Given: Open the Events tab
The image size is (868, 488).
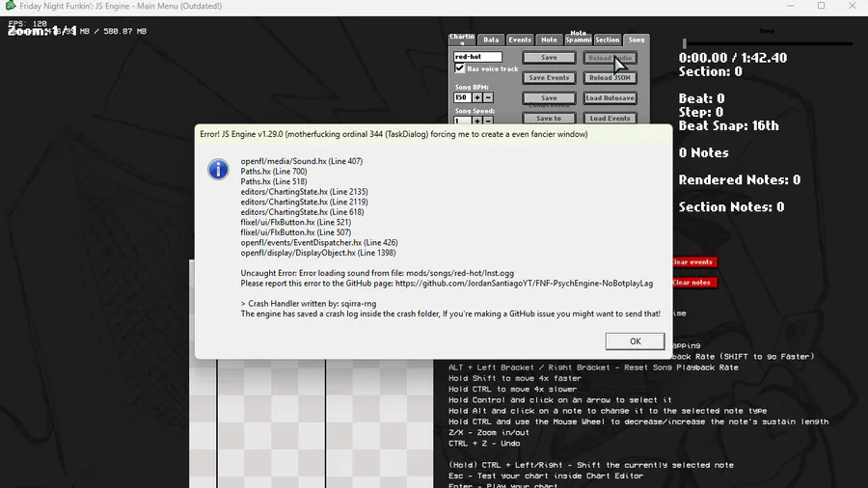Looking at the screenshot, I should coord(520,40).
